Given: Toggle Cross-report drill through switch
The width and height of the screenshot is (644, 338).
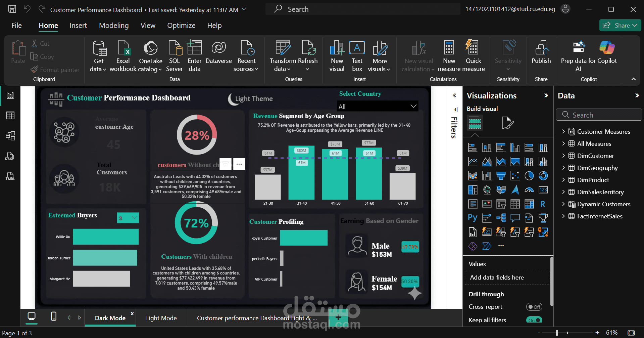Looking at the screenshot, I should pyautogui.click(x=534, y=307).
